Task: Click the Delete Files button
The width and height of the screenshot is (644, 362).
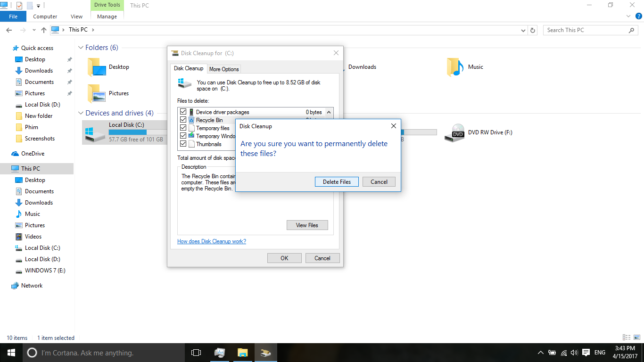Action: pos(336,181)
